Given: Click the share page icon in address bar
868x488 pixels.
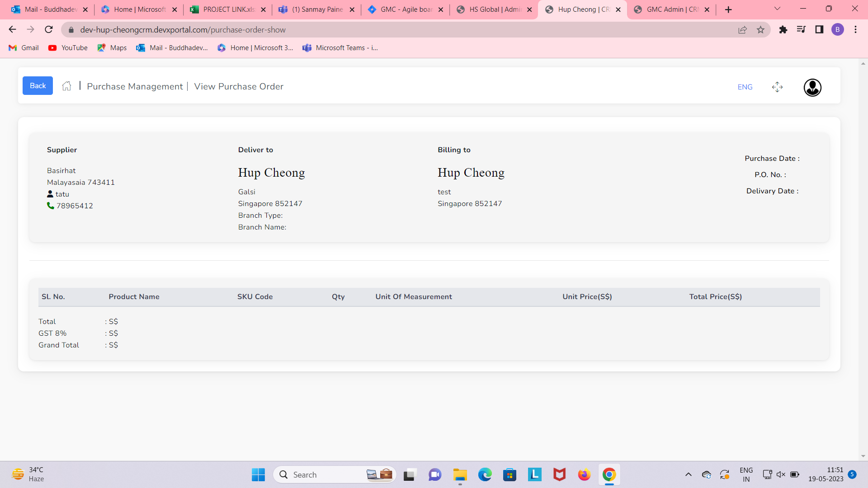Looking at the screenshot, I should click(742, 30).
